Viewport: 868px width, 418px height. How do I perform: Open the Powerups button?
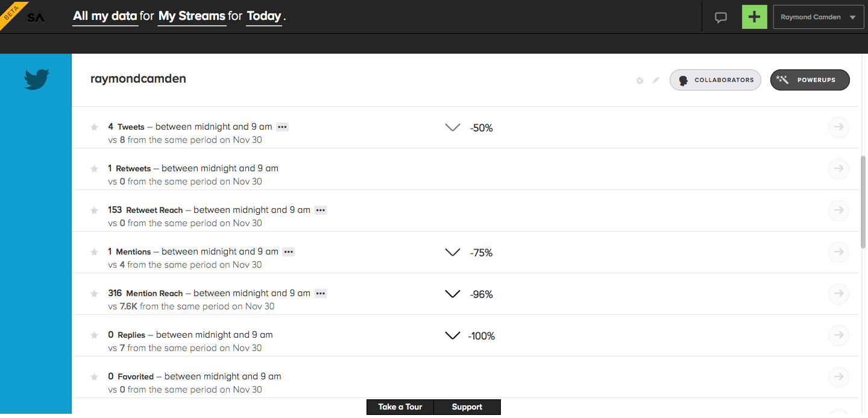point(810,80)
